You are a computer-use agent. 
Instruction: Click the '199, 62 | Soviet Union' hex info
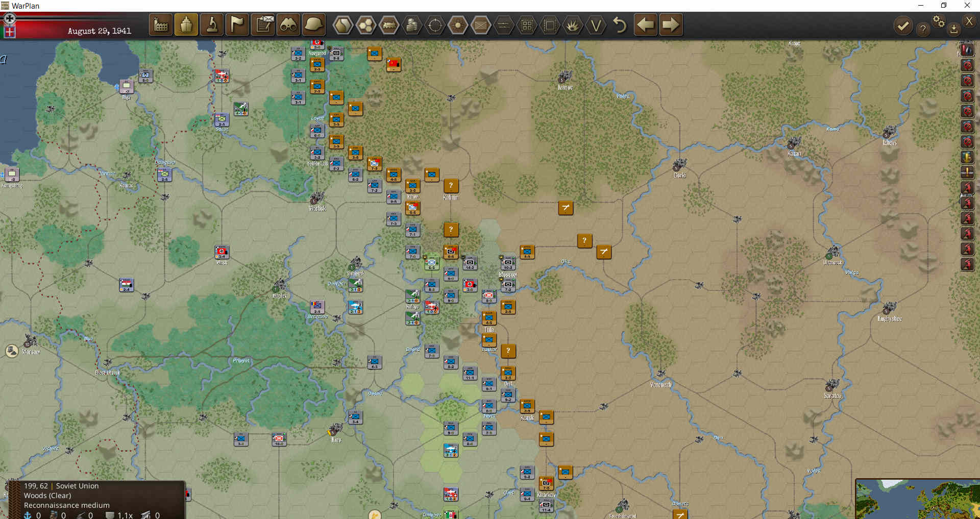[61, 486]
